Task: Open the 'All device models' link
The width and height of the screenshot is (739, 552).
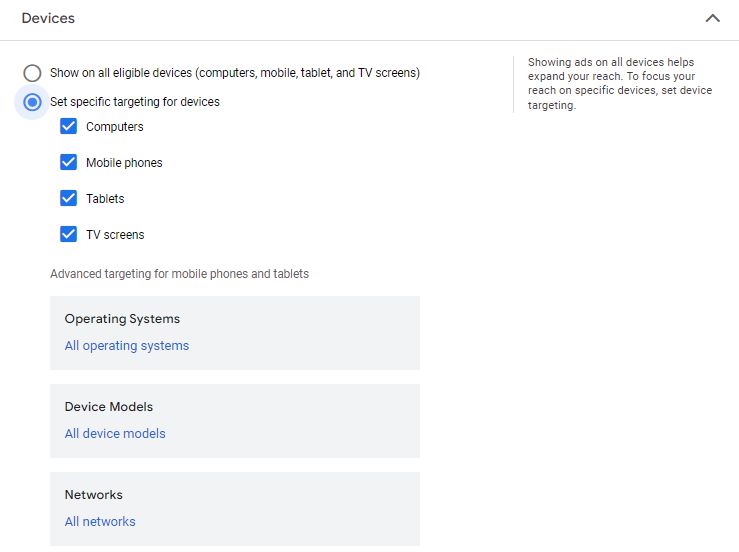Action: pyautogui.click(x=115, y=434)
